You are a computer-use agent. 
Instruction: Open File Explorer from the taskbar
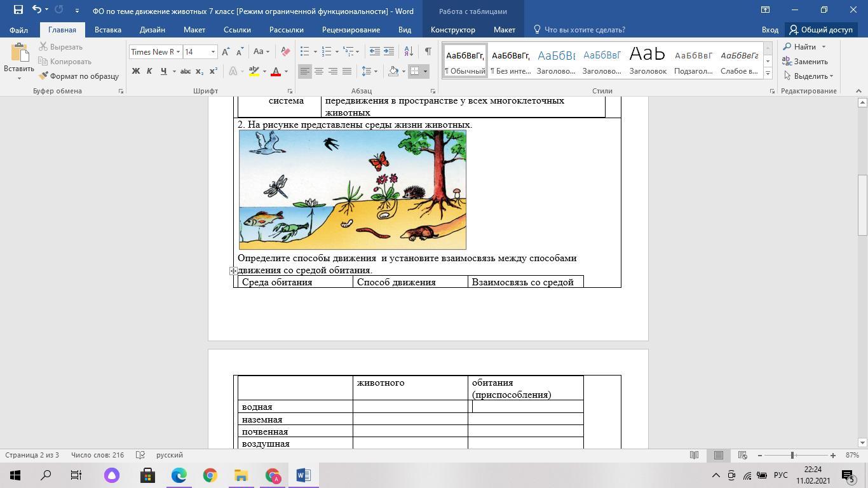click(x=241, y=475)
